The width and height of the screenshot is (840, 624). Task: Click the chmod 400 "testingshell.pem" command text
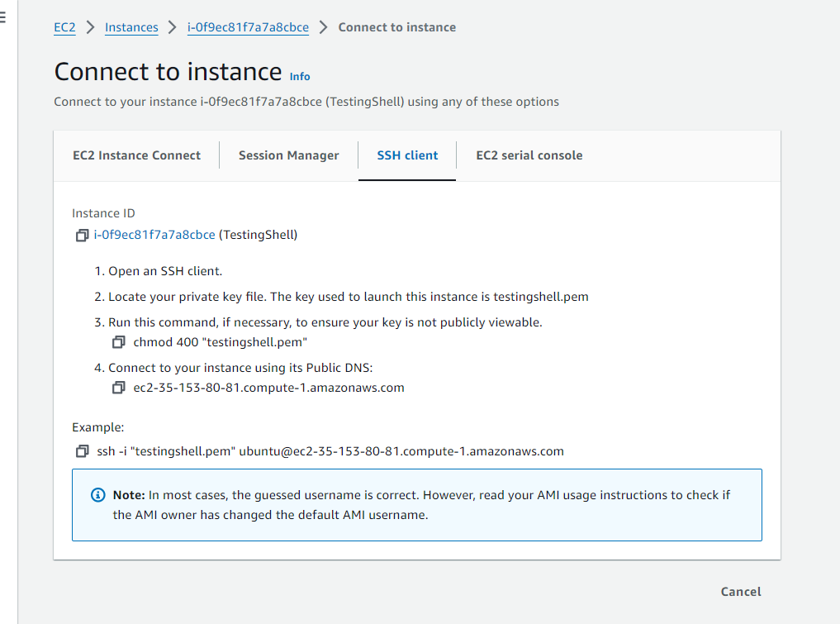point(221,342)
